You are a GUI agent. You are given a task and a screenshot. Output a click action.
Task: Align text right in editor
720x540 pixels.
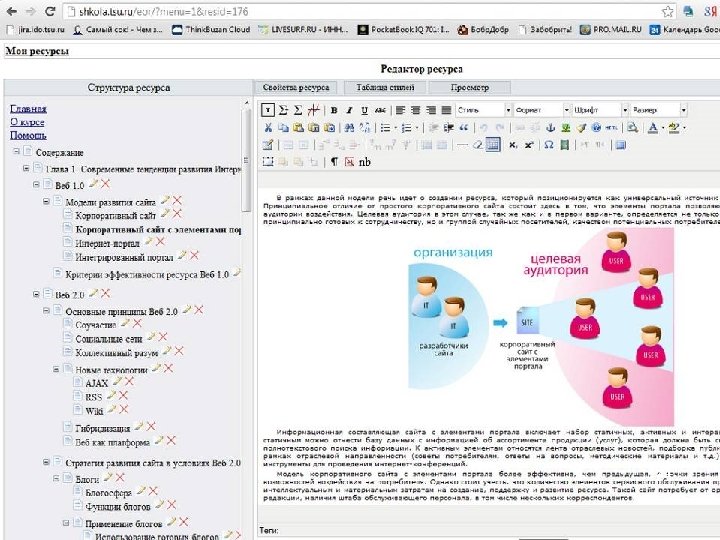[431, 110]
